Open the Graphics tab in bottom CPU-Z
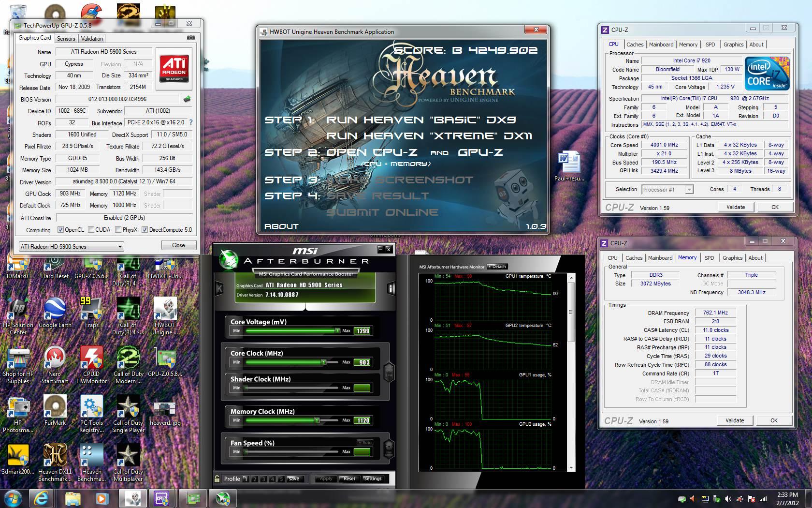The width and height of the screenshot is (812, 508). tap(732, 258)
